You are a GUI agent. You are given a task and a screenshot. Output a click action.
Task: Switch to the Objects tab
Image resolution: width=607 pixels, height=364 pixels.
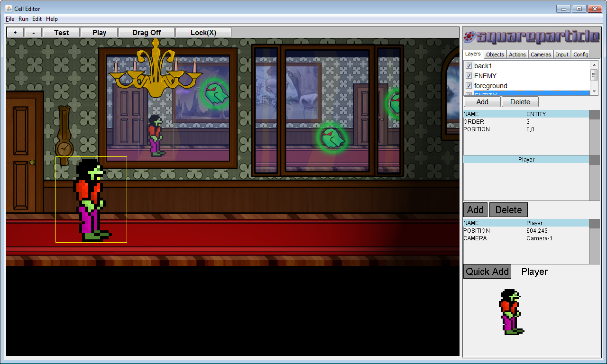coord(495,55)
